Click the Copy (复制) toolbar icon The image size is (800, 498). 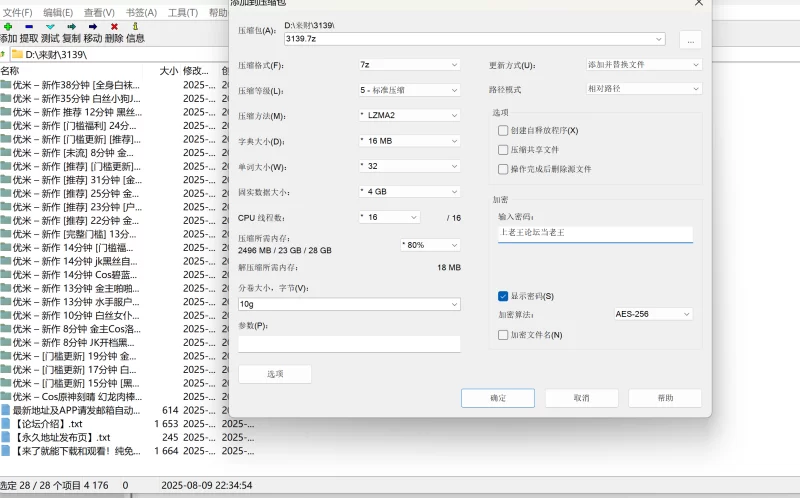(71, 27)
